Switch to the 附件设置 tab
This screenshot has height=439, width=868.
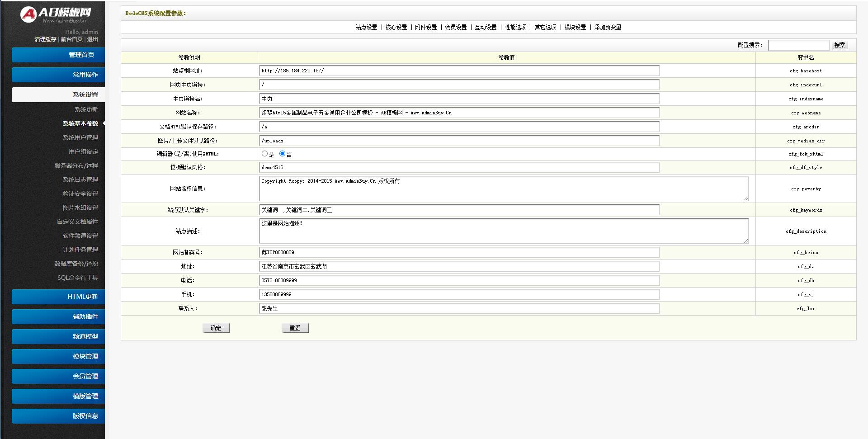tap(426, 27)
